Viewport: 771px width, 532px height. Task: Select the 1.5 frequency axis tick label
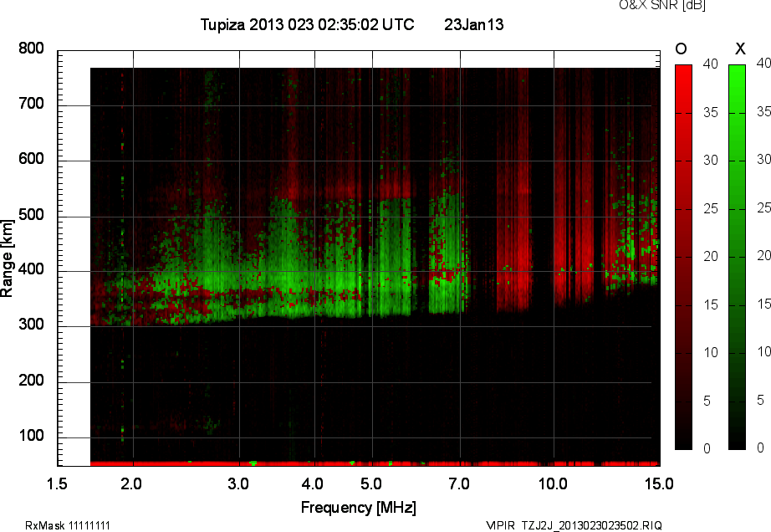[57, 483]
